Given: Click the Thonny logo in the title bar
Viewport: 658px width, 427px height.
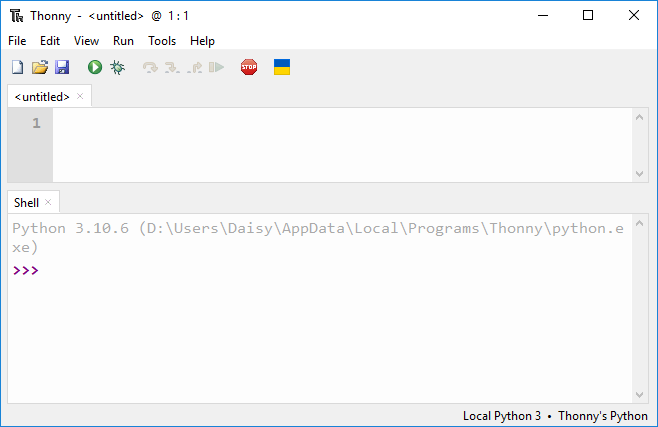Looking at the screenshot, I should click(17, 16).
